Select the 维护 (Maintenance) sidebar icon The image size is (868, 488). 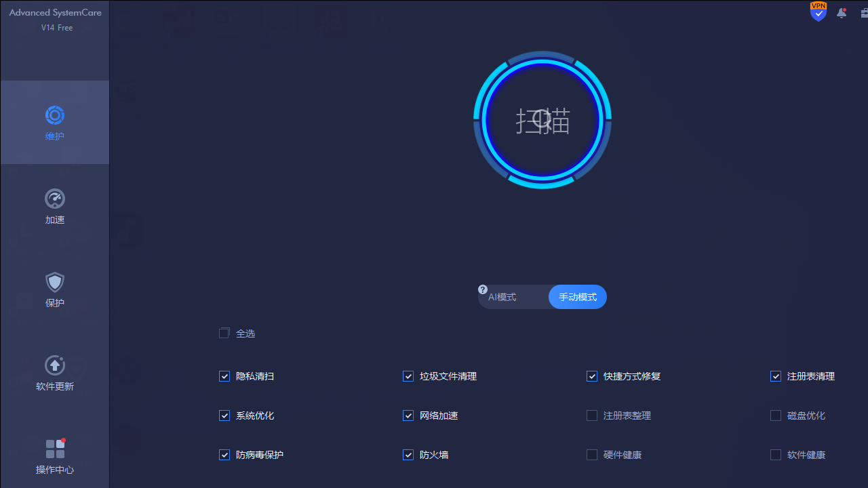(x=54, y=123)
